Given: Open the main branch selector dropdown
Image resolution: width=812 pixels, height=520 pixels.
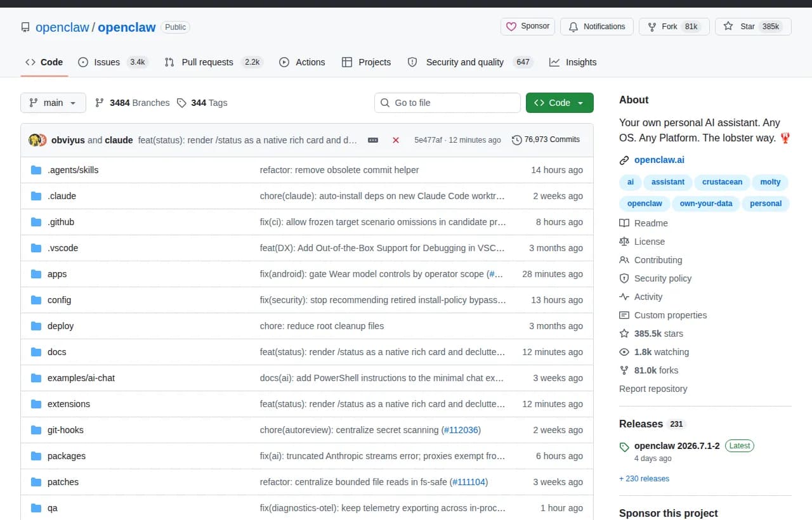Looking at the screenshot, I should 53,103.
